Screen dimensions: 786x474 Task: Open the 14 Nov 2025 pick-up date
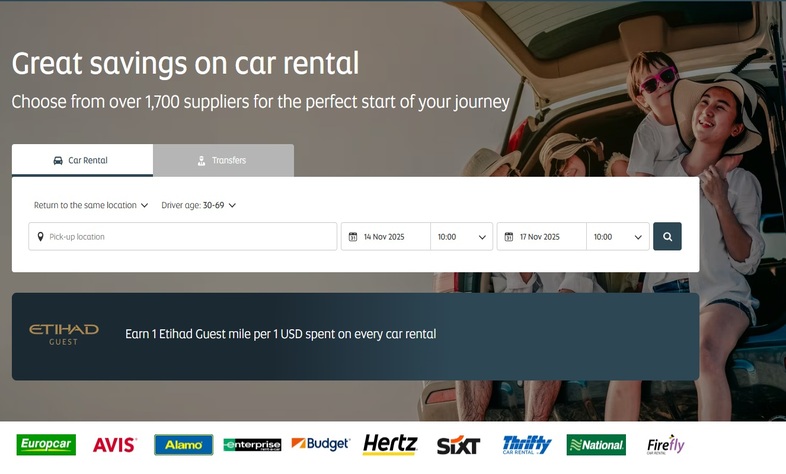click(386, 237)
